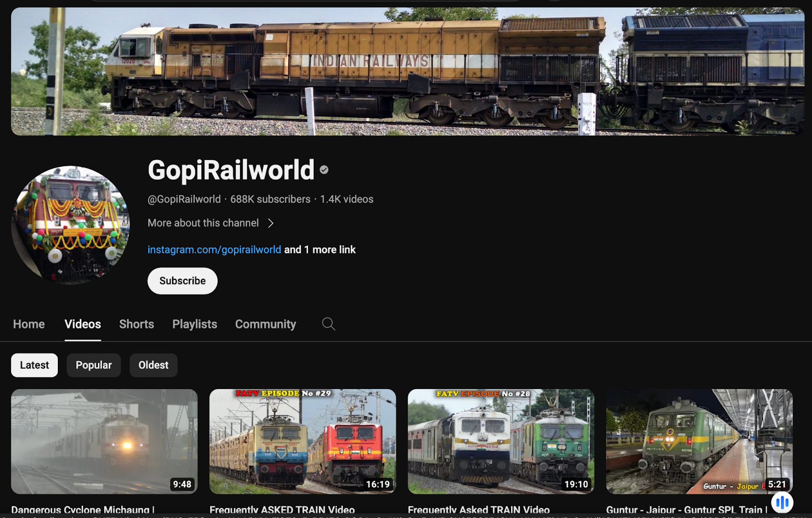Select the Videos tab

tap(83, 324)
